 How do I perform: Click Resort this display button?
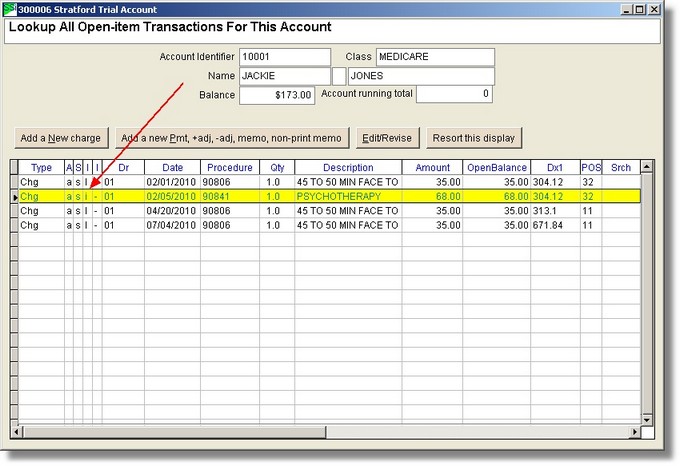(474, 138)
